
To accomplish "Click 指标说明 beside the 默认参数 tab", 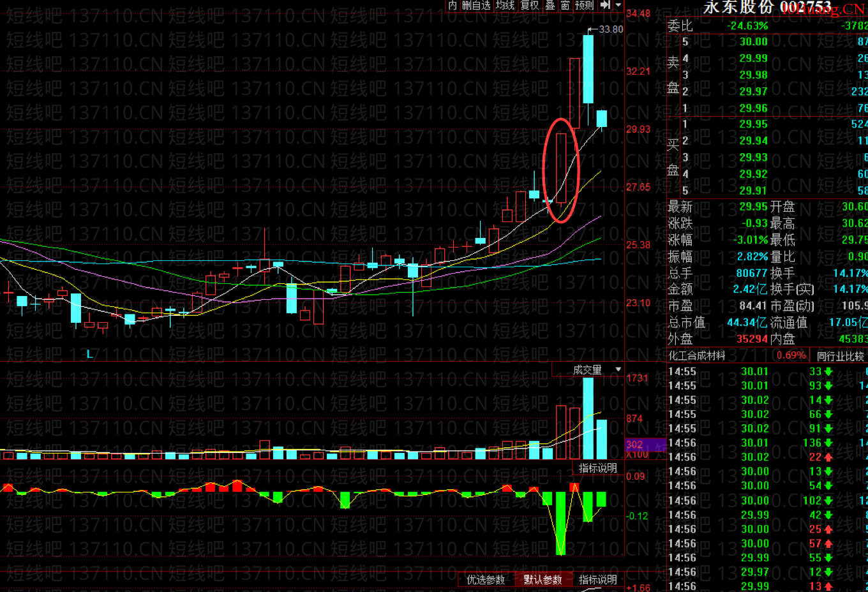I will click(597, 580).
